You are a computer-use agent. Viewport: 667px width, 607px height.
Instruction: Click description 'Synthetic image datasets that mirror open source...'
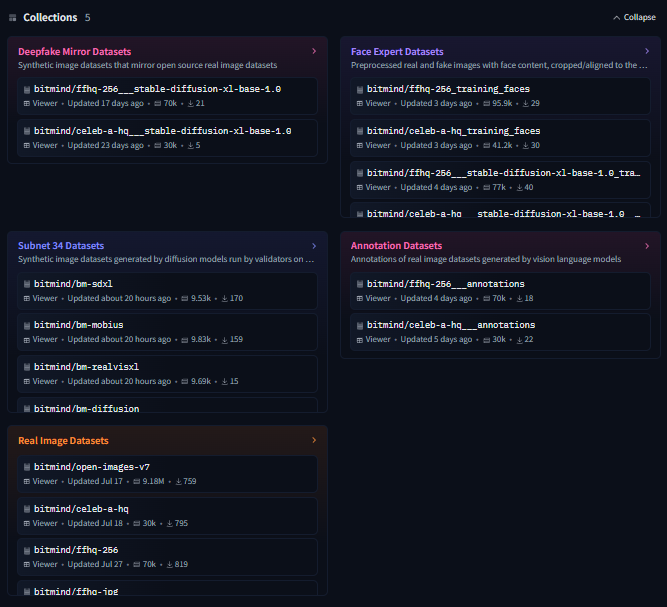point(148,65)
